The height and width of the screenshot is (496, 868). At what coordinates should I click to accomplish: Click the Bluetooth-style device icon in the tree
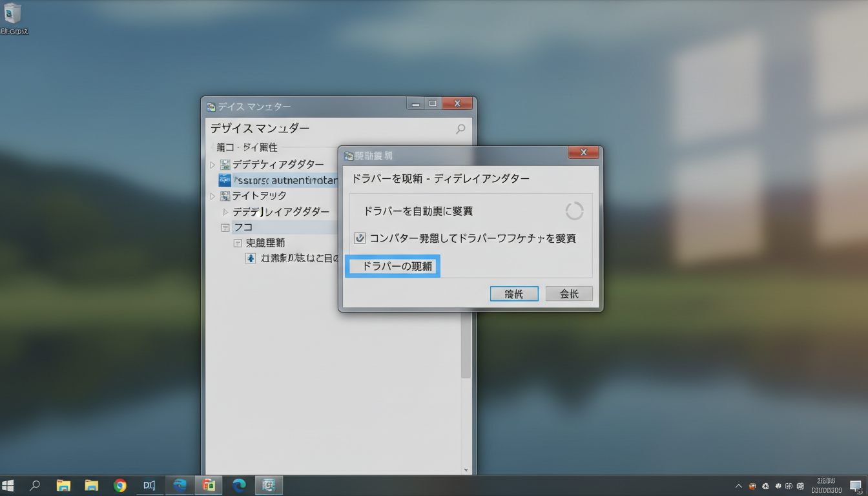251,258
